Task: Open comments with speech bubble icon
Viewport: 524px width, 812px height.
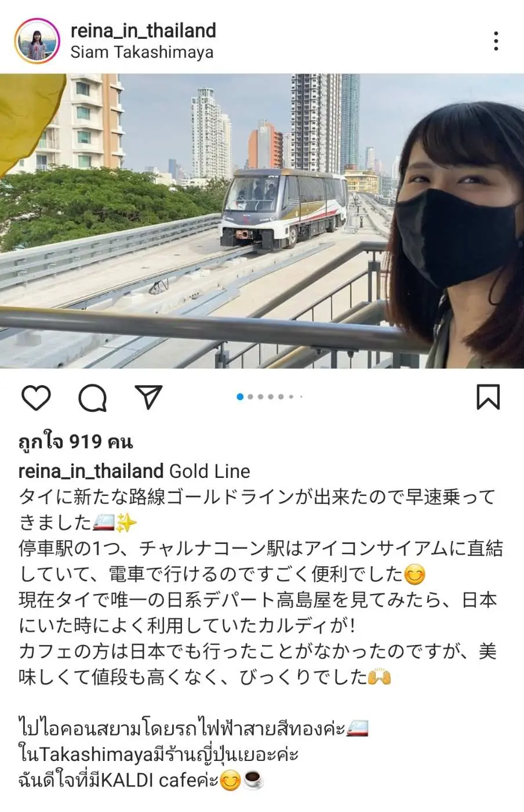Action: pyautogui.click(x=92, y=397)
